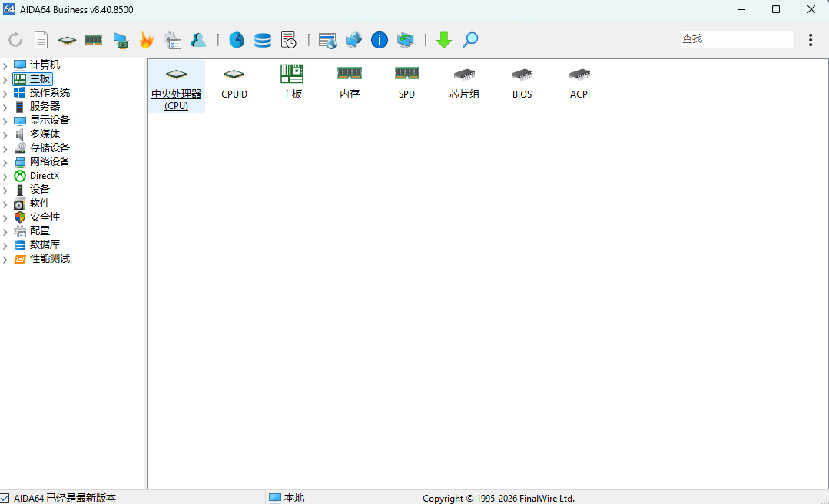Open the gear with checklist icon
Viewport: 829px width, 504px height.
pyautogui.click(x=172, y=40)
